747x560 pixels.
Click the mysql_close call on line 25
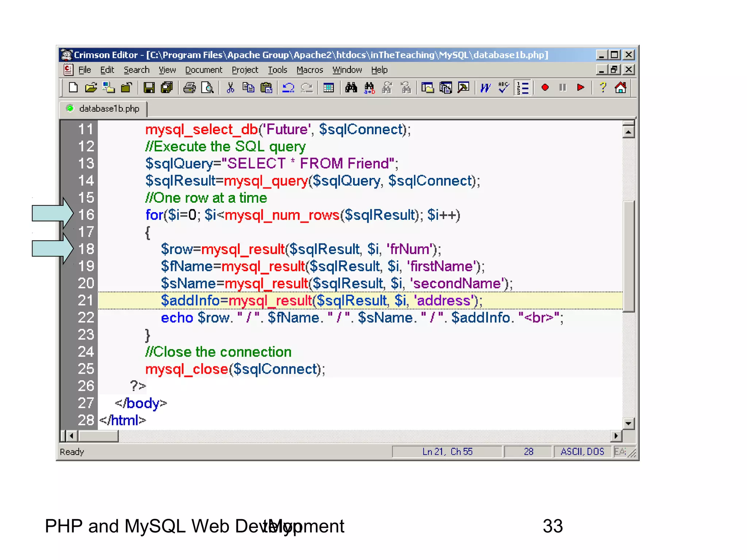pyautogui.click(x=235, y=369)
